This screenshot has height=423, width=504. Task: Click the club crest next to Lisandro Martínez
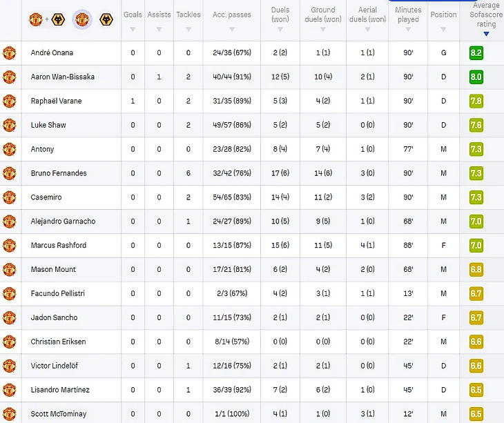[x=9, y=390]
